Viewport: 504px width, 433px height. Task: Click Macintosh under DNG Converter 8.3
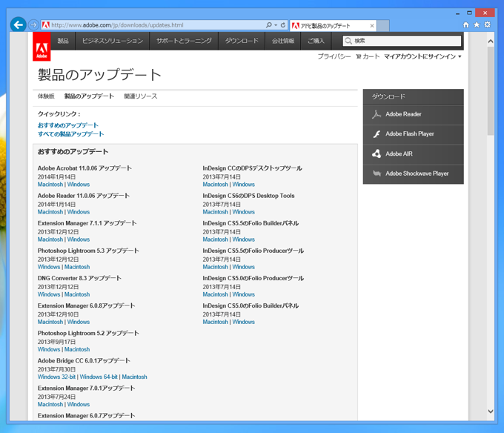pos(77,294)
